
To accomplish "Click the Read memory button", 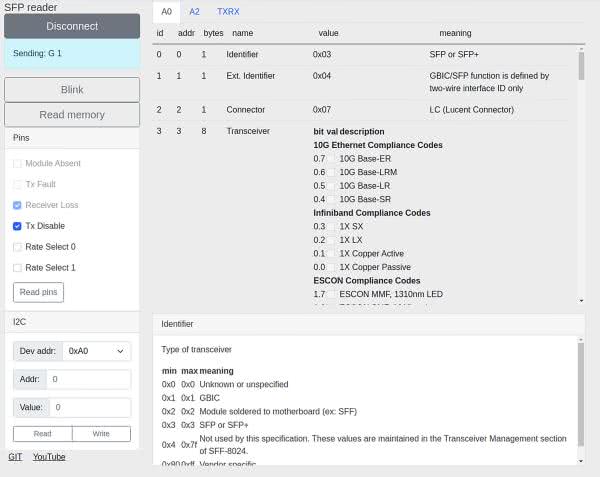I will coord(71,115).
